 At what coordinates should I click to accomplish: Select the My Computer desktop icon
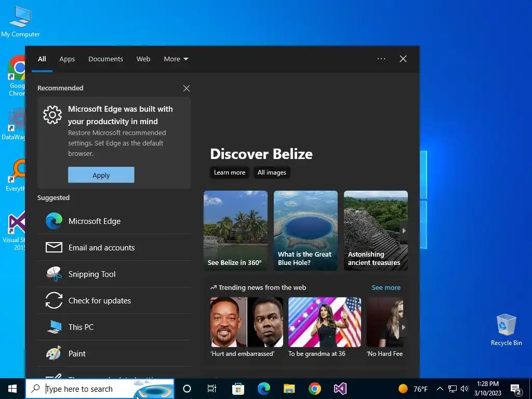pyautogui.click(x=20, y=21)
